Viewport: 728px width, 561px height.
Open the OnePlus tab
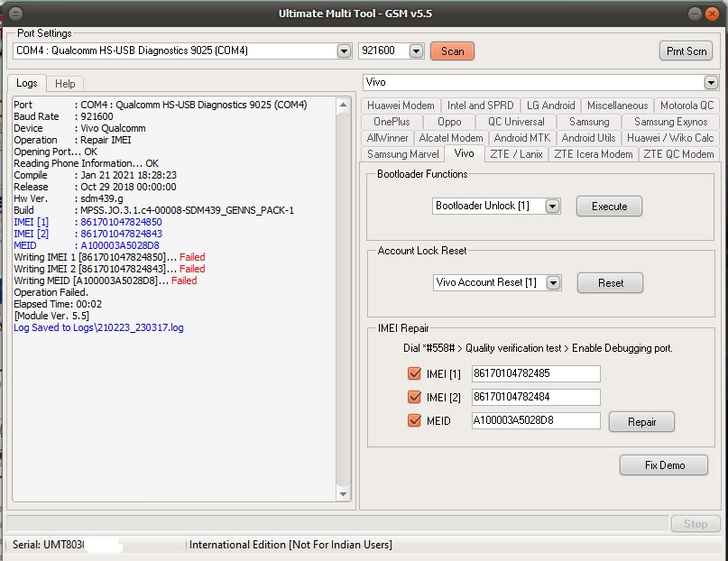tap(392, 122)
